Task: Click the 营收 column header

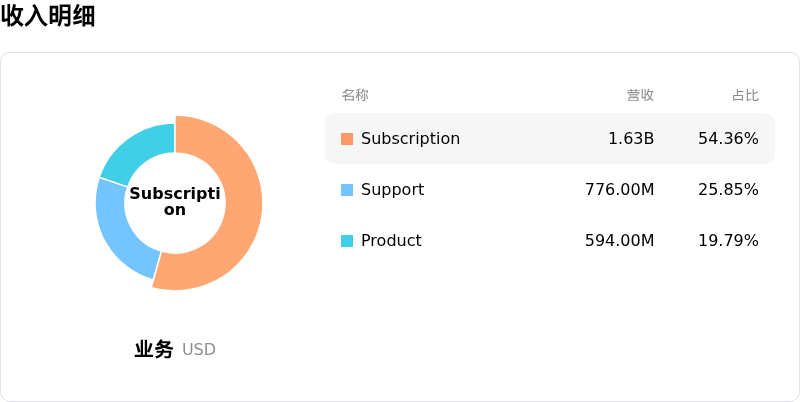Action: (640, 95)
